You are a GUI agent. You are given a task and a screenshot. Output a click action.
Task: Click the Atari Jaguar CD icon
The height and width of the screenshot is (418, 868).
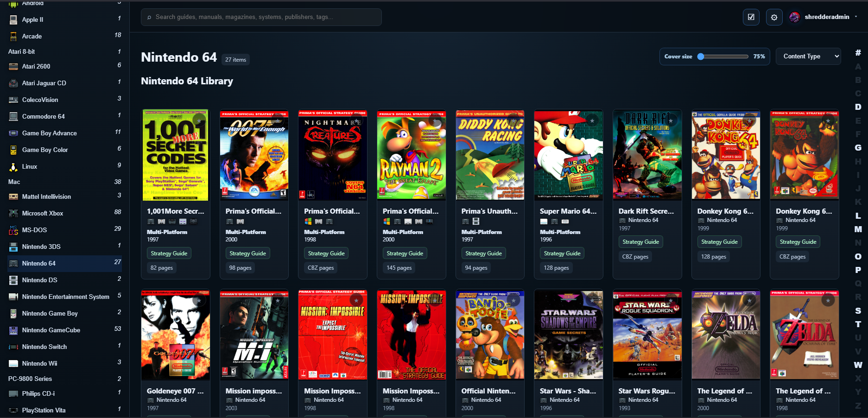(x=13, y=83)
